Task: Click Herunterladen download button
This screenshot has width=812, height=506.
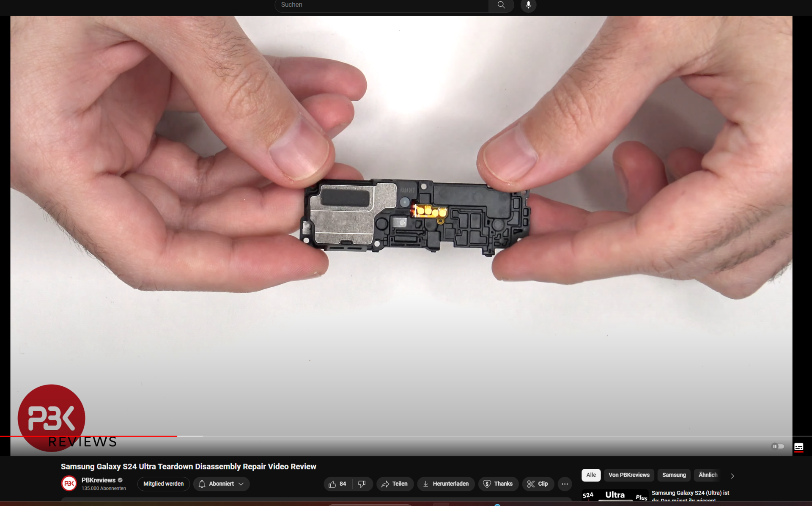Action: [x=446, y=484]
